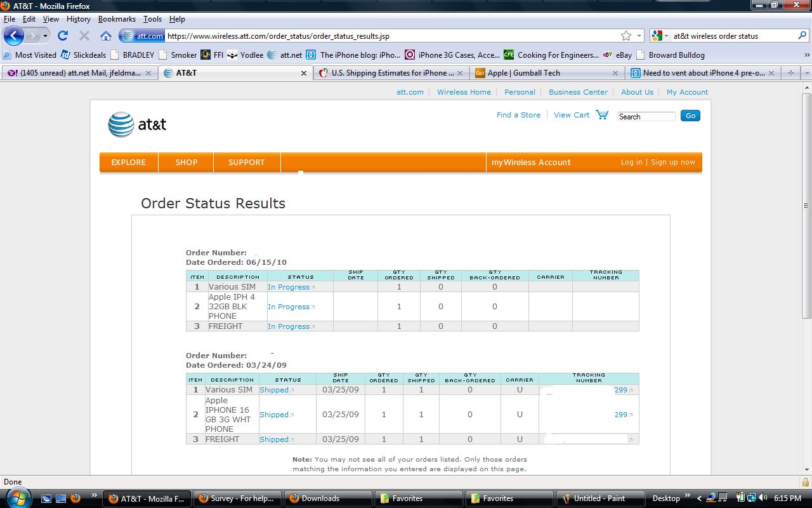Open the EXPLORE navigation menu
This screenshot has height=508, width=812.
coord(129,163)
